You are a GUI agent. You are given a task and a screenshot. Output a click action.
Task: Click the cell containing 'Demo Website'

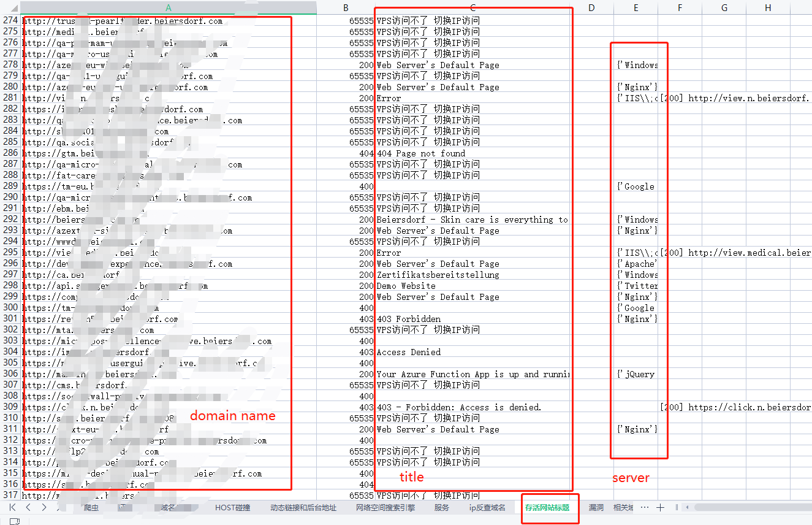coord(406,286)
